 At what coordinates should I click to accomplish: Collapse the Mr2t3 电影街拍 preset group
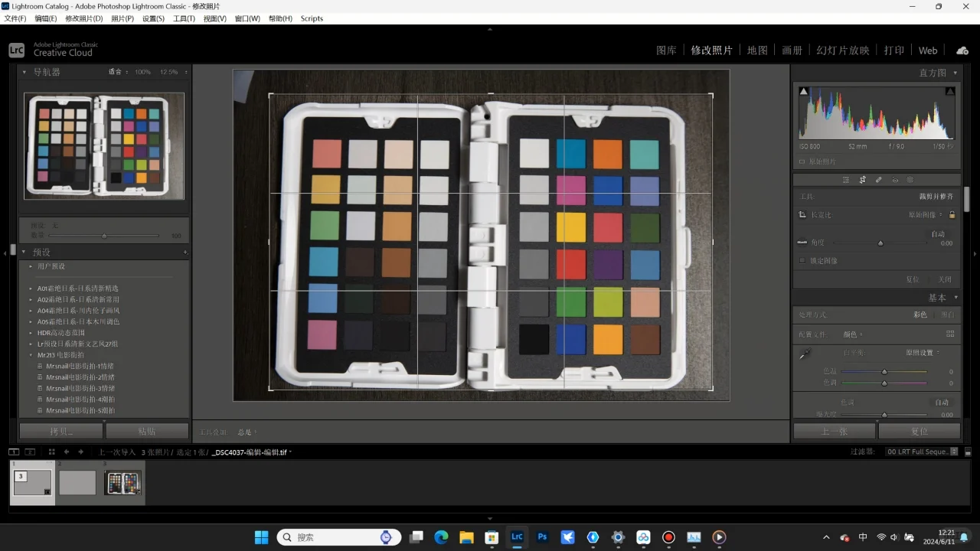coord(31,355)
